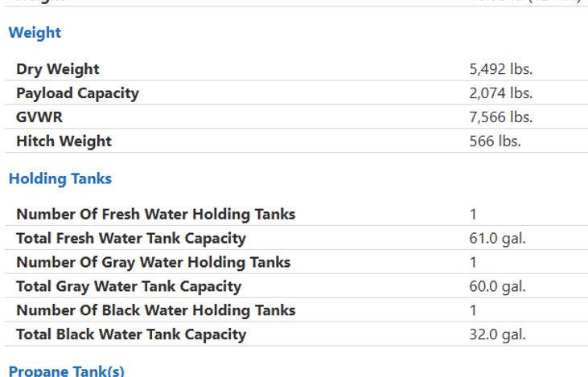Select Total Fresh Water Tank Capacity label
The height and width of the screenshot is (377, 588).
(x=131, y=239)
